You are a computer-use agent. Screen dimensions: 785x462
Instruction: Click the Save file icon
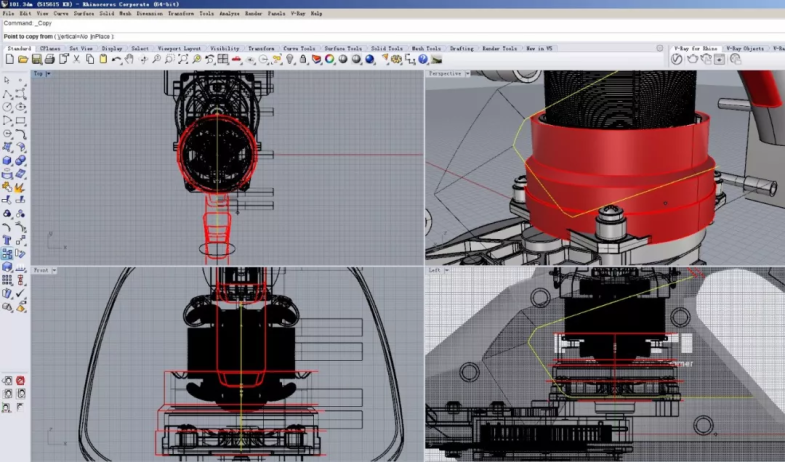pyautogui.click(x=35, y=60)
